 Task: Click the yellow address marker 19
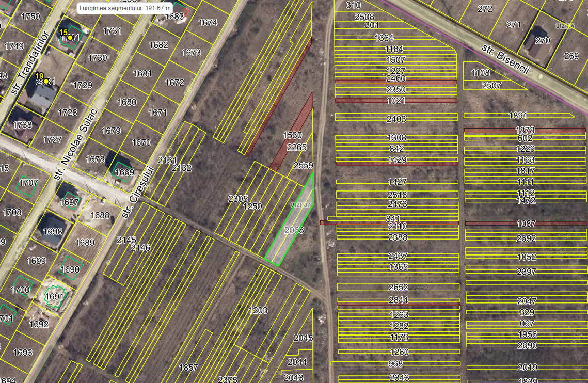[46, 81]
